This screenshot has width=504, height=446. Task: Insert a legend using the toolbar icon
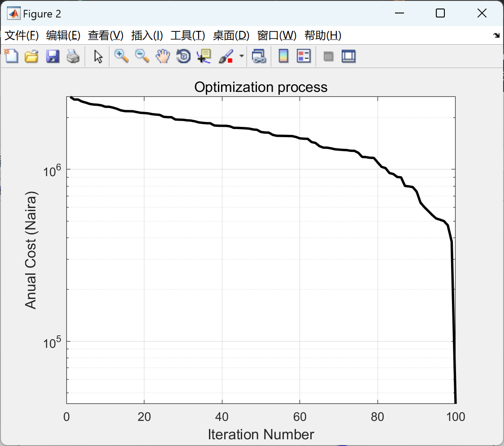pos(304,56)
